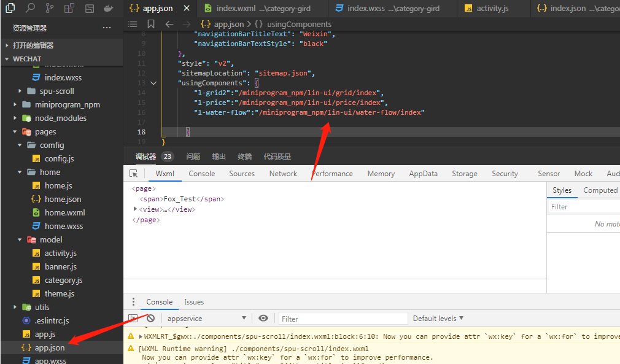This screenshot has width=620, height=364.
Task: Open the Search icon in activity bar
Action: pos(29,9)
